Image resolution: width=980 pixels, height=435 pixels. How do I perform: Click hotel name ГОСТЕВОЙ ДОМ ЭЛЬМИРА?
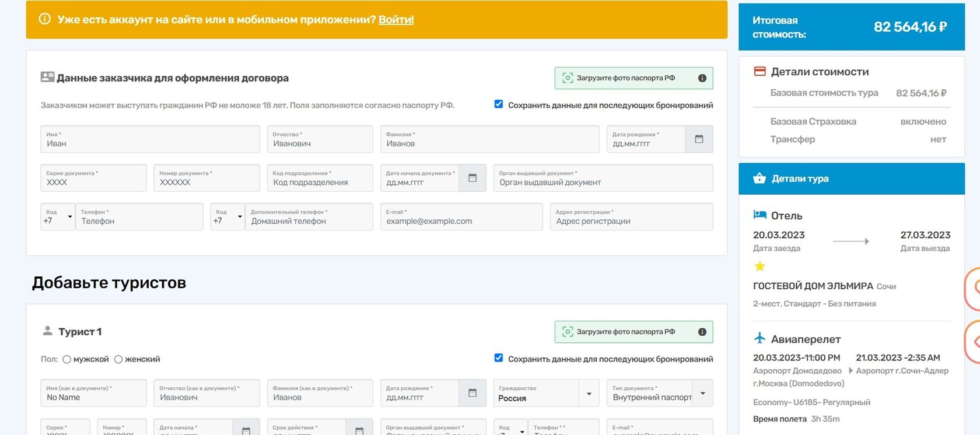(813, 286)
